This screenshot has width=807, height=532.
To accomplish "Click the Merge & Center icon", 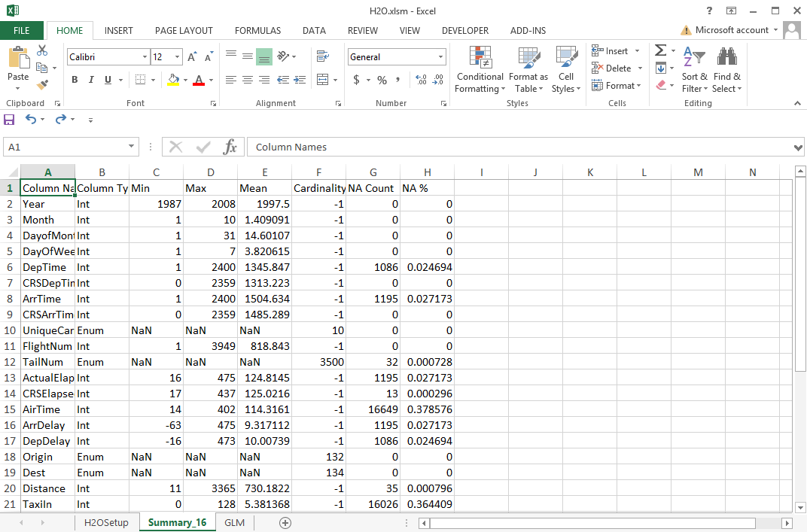I will pyautogui.click(x=323, y=80).
